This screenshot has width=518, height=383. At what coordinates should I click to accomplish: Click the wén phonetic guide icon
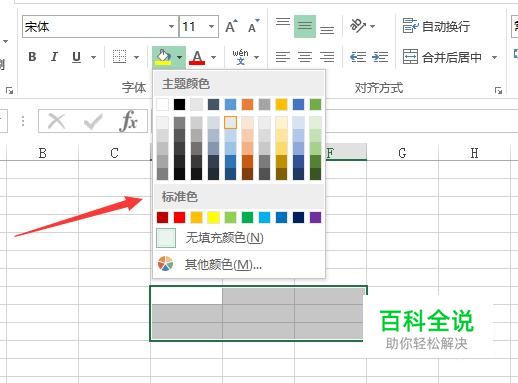(x=240, y=57)
